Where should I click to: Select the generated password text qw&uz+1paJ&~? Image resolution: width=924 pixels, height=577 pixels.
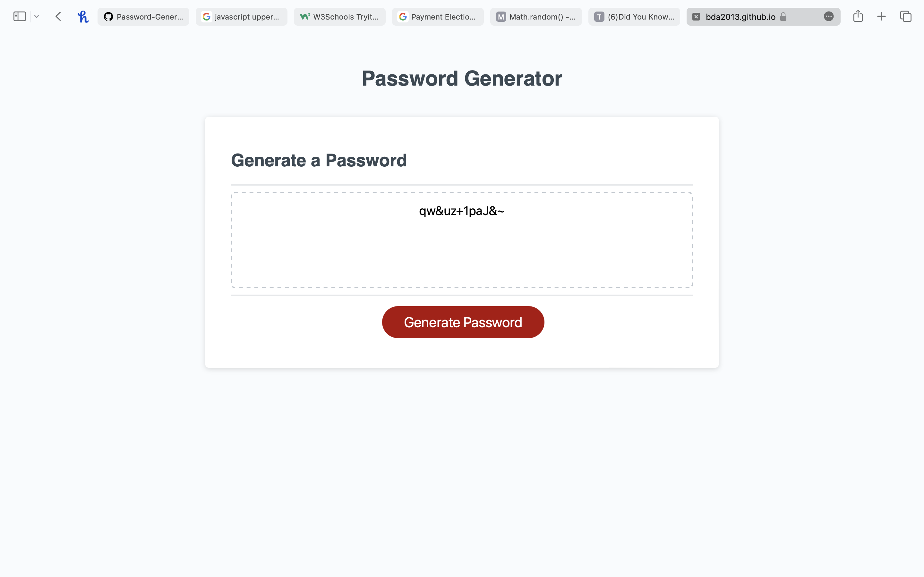[x=461, y=211]
